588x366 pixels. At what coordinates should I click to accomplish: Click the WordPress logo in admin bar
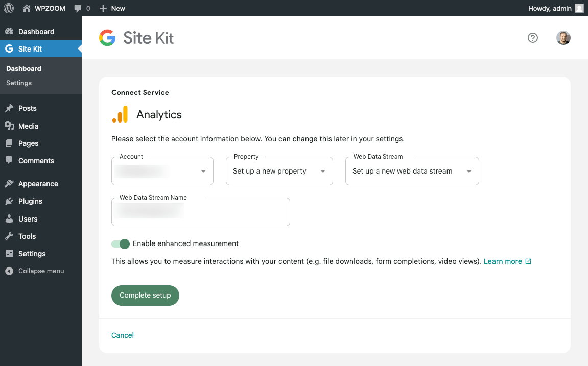click(9, 8)
